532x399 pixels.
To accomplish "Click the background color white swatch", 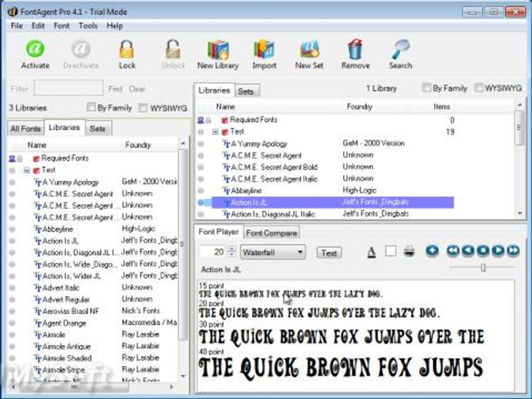I will 390,251.
